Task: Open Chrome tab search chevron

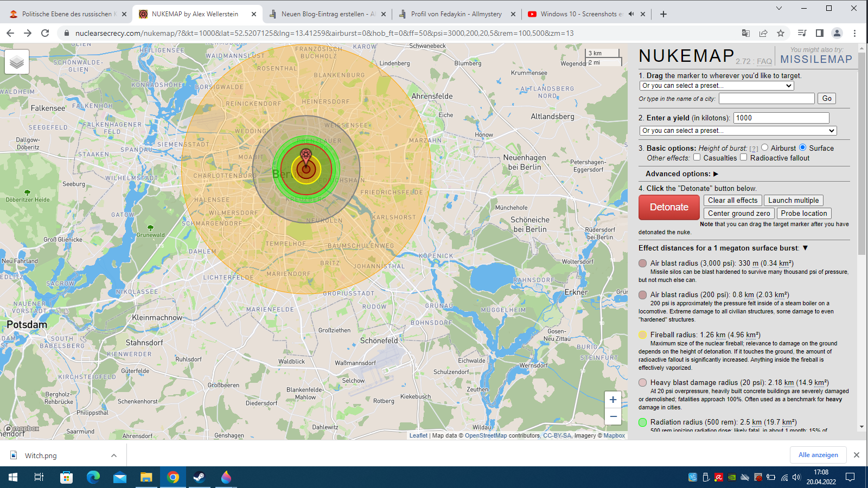Action: click(x=779, y=8)
